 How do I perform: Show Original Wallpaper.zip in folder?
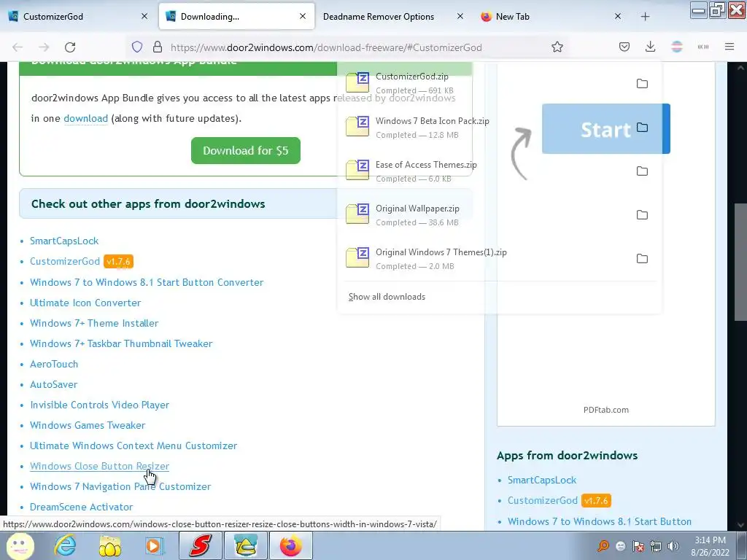642,215
